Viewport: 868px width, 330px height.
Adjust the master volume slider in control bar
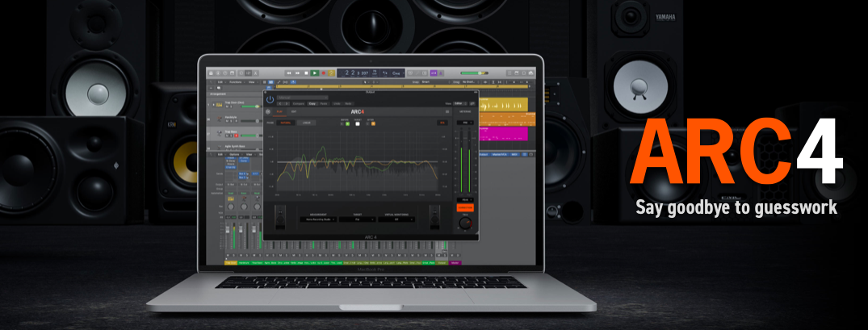pos(475,73)
